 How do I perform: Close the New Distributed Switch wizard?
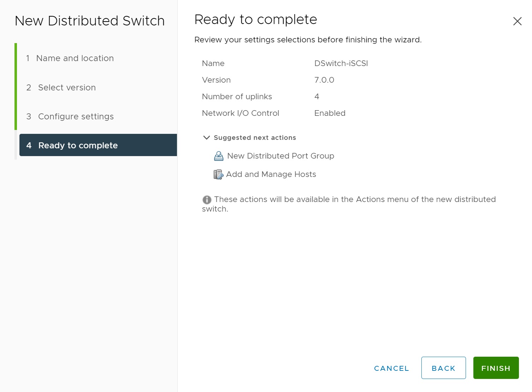point(517,22)
